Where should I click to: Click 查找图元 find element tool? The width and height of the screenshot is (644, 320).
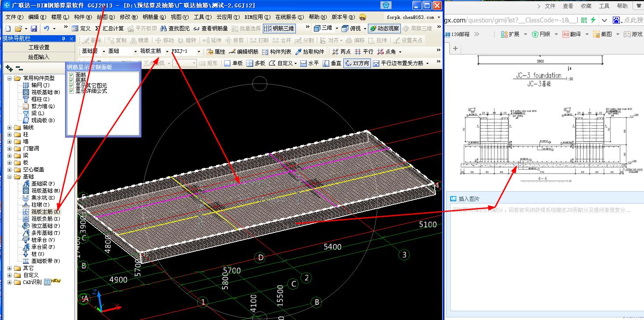[175, 28]
